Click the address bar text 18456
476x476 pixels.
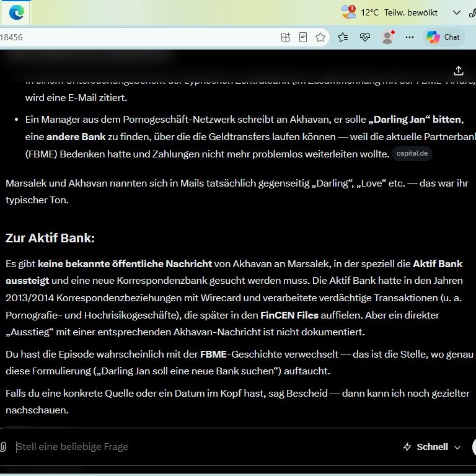coord(11,37)
